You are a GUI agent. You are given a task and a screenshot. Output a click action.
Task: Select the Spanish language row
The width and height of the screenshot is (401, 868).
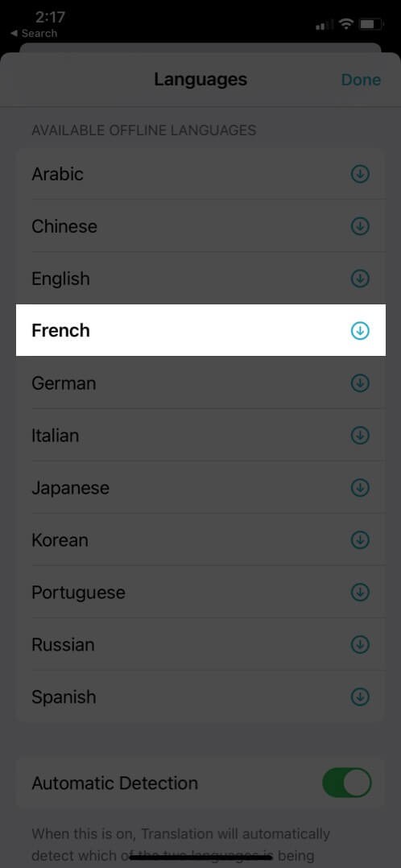[x=200, y=696]
